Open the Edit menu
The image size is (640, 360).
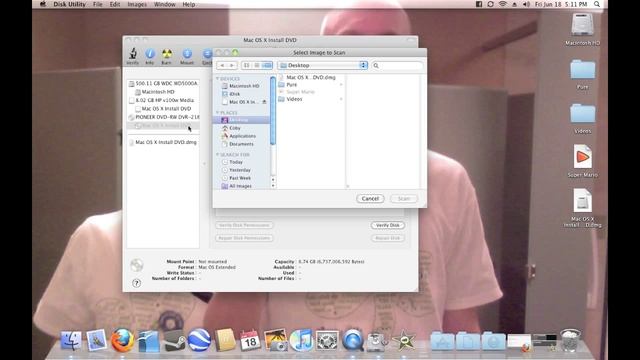click(x=115, y=4)
